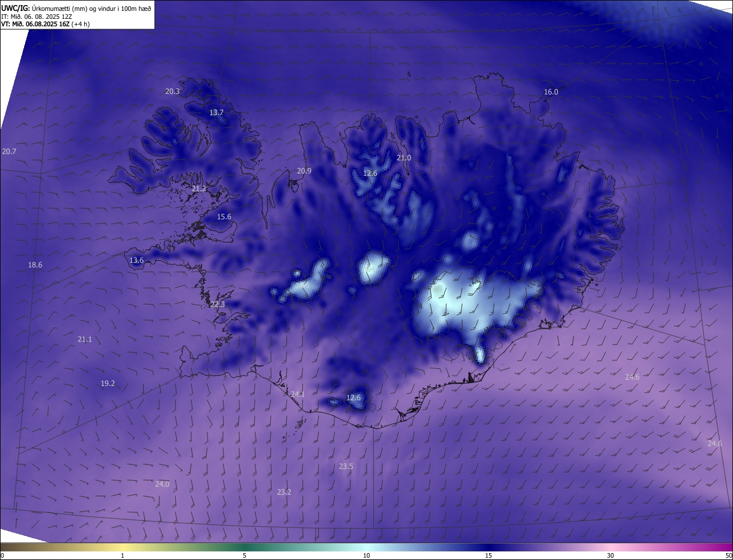The image size is (733, 560).
Task: Click the 24.1 value label
Action: click(298, 394)
